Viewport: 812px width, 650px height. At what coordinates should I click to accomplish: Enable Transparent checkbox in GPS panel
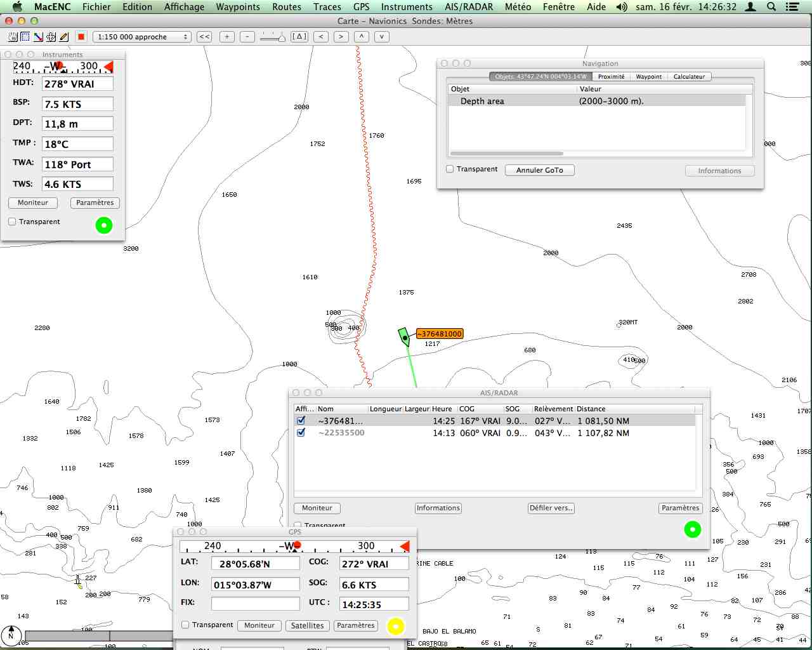tap(185, 625)
